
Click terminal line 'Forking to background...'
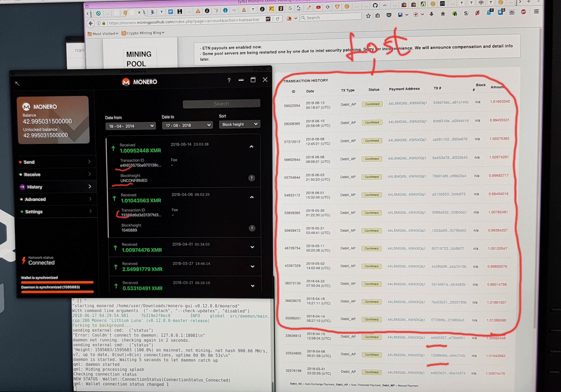(102, 325)
